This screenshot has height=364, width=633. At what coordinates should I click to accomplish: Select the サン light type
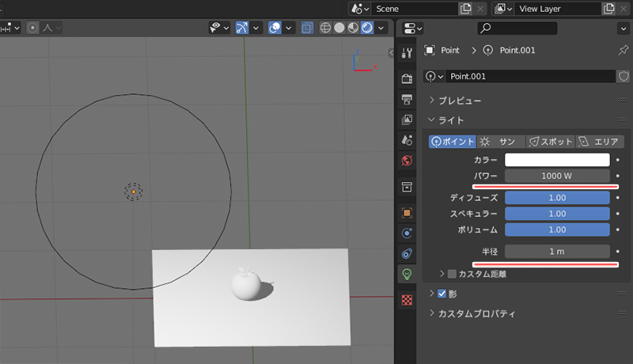click(x=500, y=142)
